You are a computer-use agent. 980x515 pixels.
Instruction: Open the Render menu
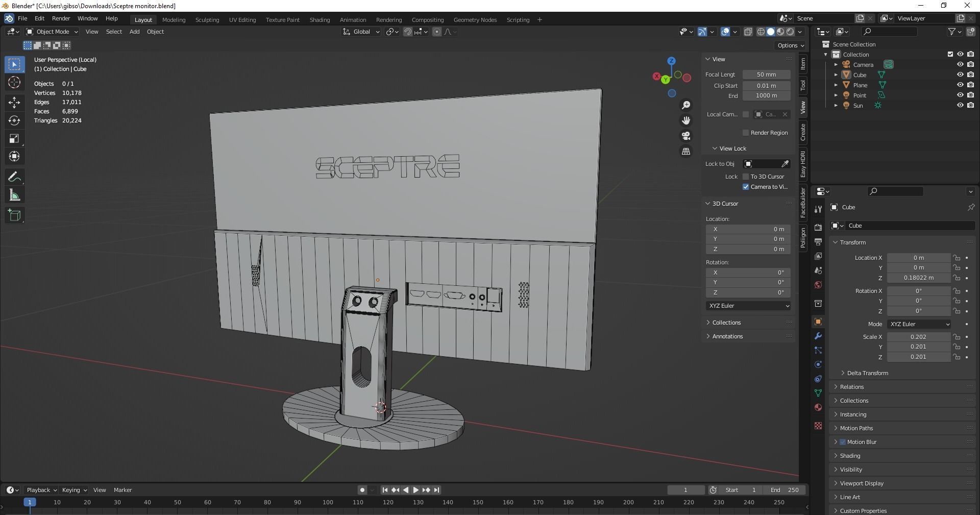click(61, 18)
